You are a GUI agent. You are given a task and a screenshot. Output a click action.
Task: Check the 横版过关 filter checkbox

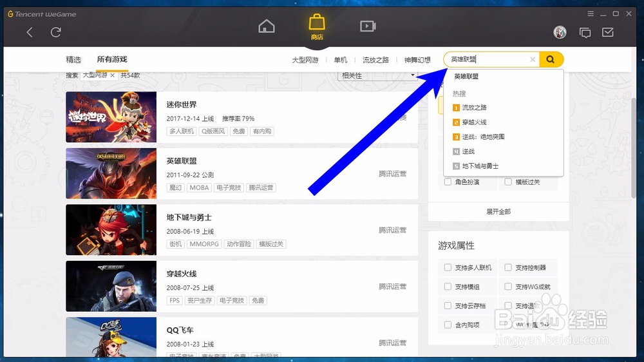508,182
